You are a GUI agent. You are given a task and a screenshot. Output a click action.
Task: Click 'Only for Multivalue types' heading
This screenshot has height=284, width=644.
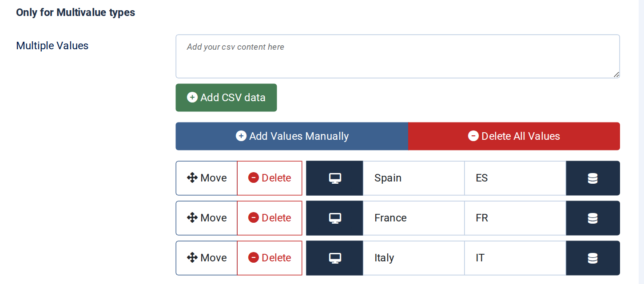[76, 12]
